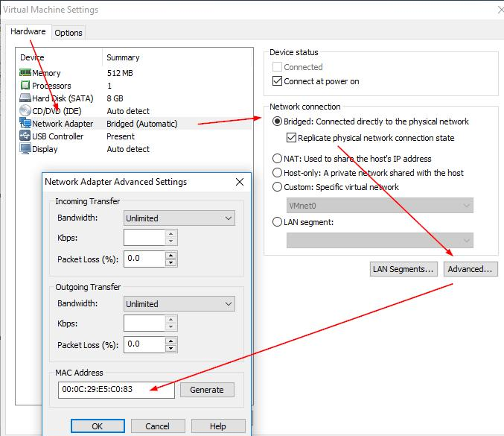The width and height of the screenshot is (504, 436).
Task: Choose Host-only network option
Action: coord(278,173)
